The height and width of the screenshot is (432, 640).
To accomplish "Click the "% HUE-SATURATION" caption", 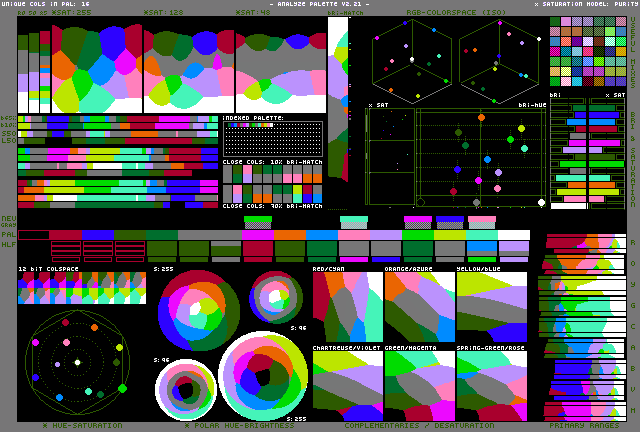I will 82,425.
